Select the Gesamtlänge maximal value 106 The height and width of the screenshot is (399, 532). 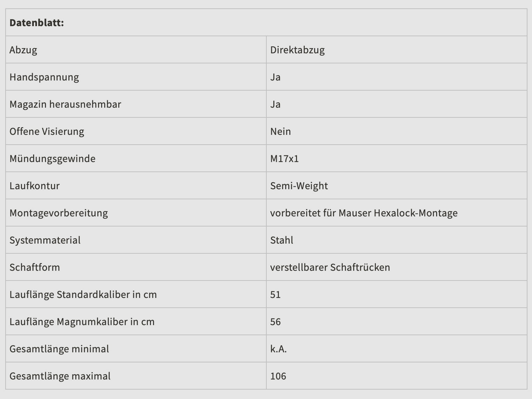point(278,376)
